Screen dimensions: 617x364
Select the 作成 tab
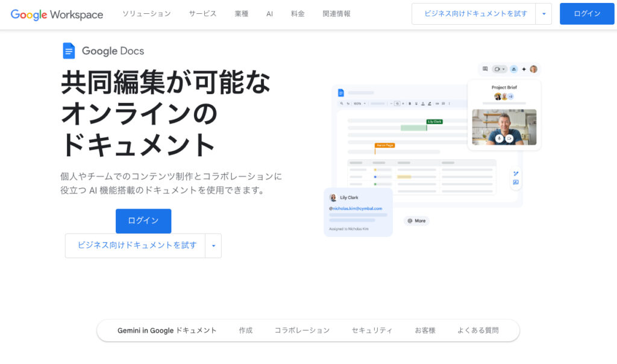(x=246, y=330)
